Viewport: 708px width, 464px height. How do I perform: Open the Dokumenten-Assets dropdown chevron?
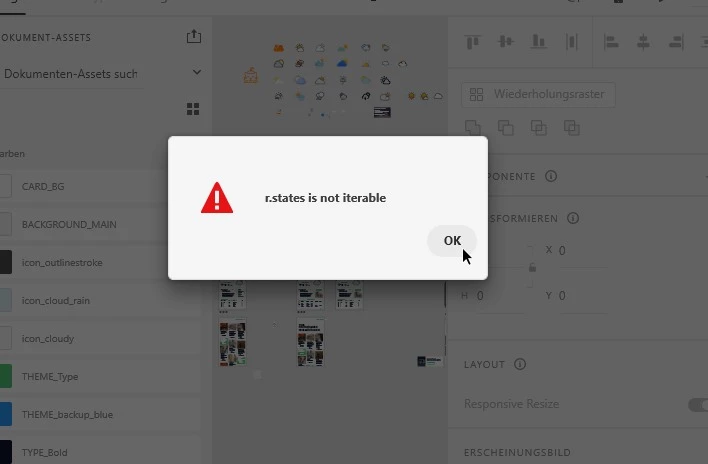197,72
